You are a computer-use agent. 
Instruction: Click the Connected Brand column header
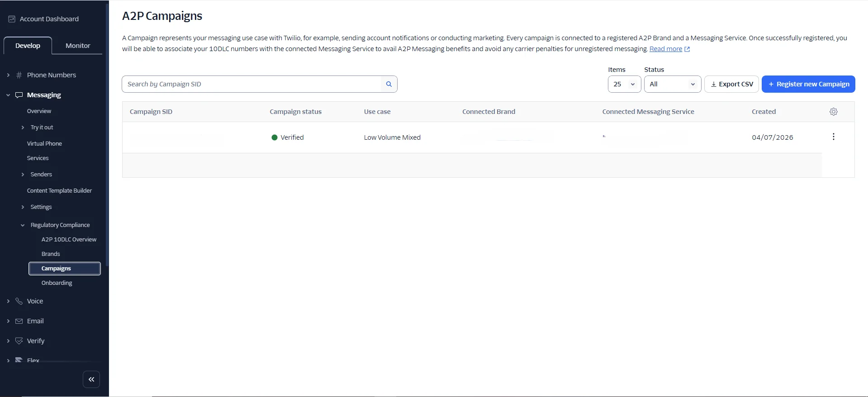[489, 112]
